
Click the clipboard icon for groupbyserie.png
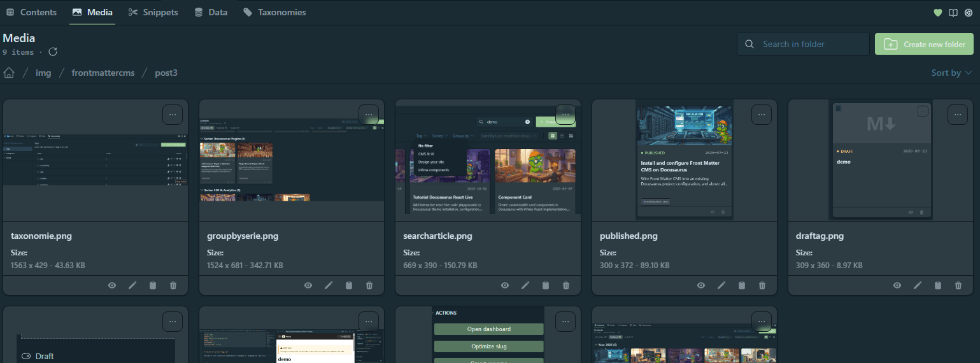coord(348,285)
